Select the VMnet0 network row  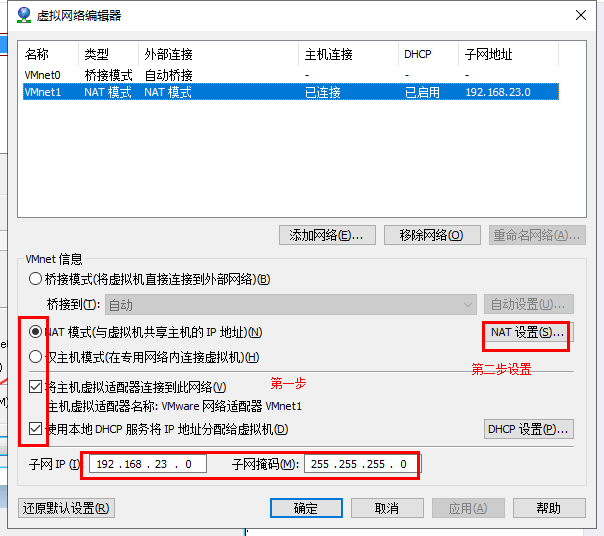tap(291, 75)
